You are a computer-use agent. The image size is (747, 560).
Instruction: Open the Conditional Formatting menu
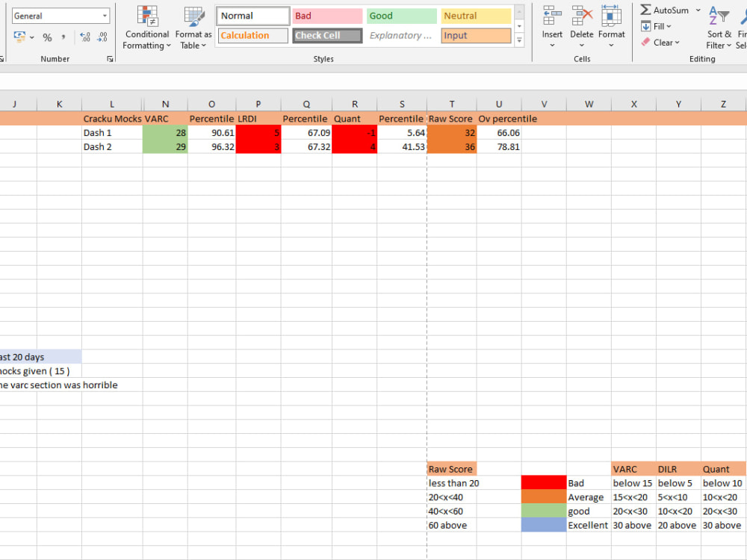point(146,28)
